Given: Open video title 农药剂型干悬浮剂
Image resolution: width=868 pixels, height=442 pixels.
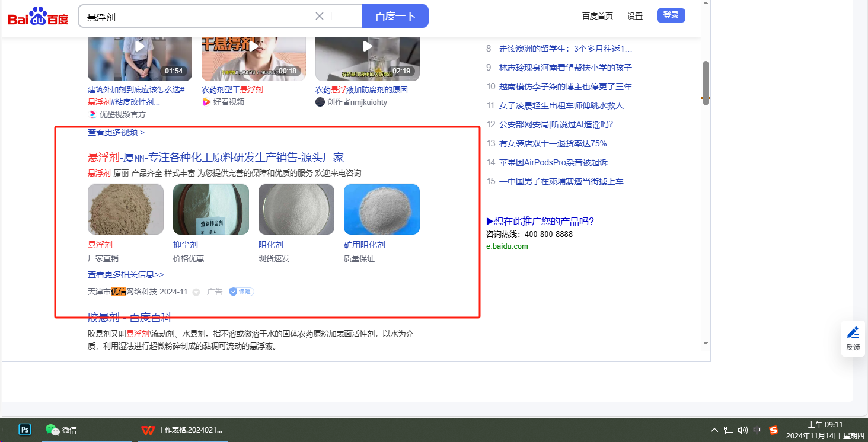Looking at the screenshot, I should [x=232, y=89].
